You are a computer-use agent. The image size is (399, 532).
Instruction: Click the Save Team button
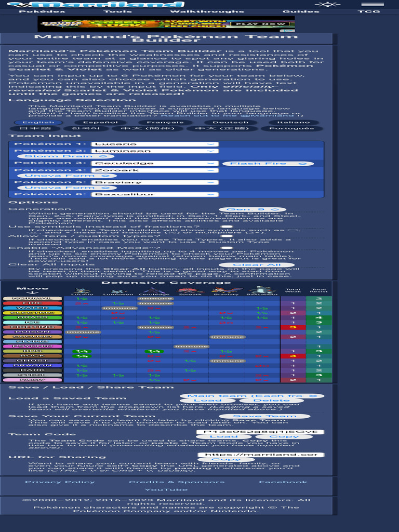(x=264, y=416)
